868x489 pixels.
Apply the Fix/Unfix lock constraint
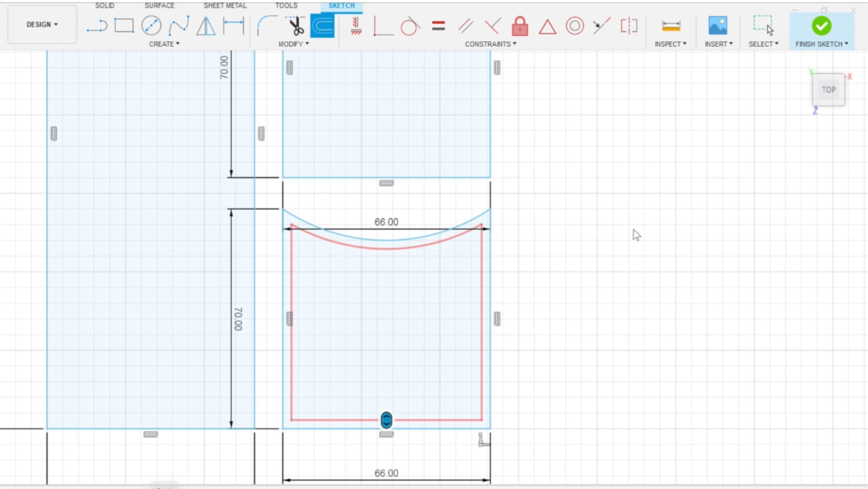click(x=520, y=26)
